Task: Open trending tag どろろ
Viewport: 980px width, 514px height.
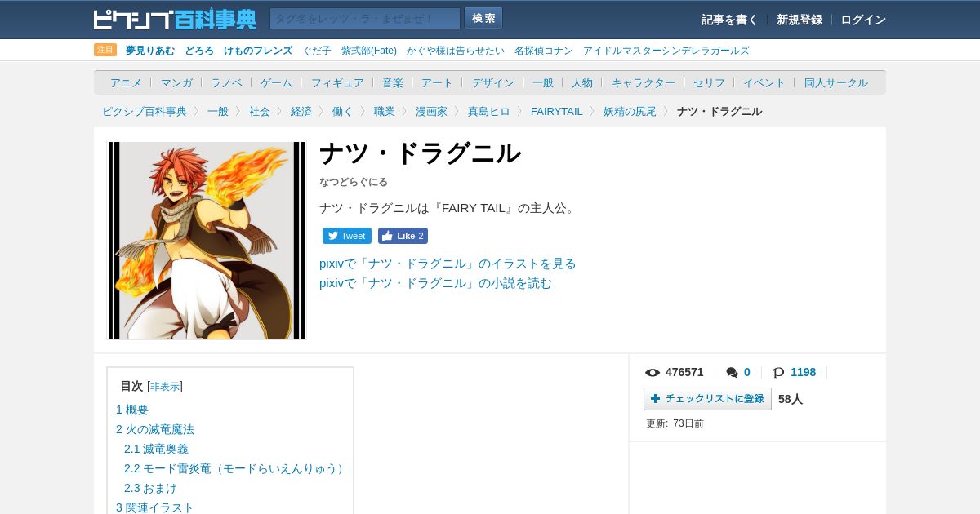Action: (199, 51)
